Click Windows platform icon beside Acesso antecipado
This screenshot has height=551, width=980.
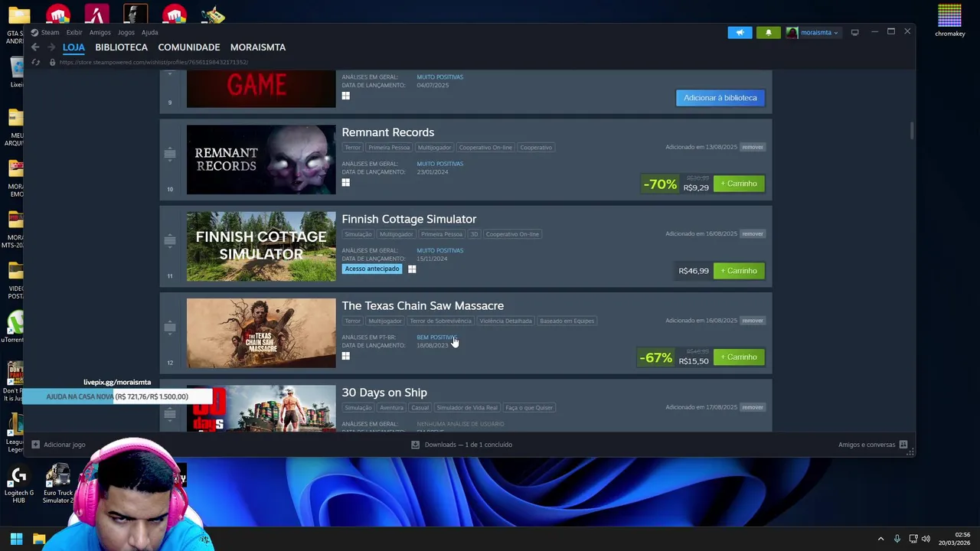click(412, 269)
